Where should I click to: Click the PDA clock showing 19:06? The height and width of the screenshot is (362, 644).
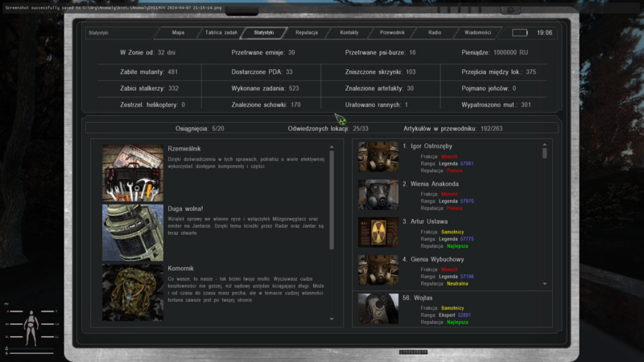[x=545, y=33]
